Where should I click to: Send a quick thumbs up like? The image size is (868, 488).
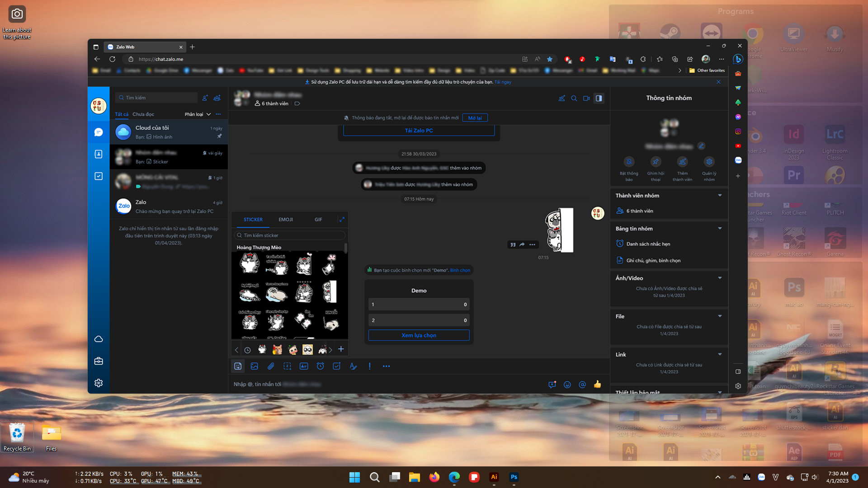[x=597, y=385]
